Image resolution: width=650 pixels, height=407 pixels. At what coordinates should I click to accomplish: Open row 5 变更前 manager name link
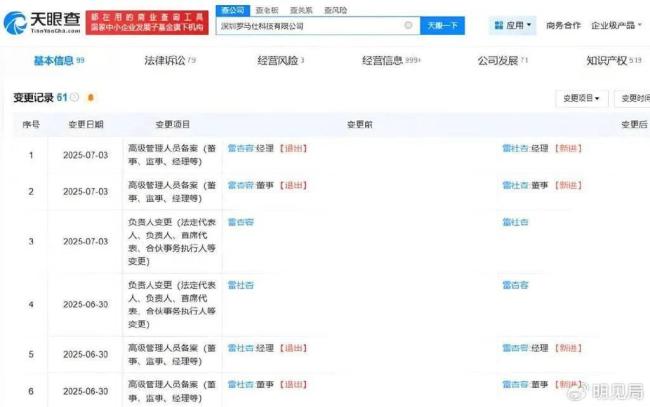(240, 348)
